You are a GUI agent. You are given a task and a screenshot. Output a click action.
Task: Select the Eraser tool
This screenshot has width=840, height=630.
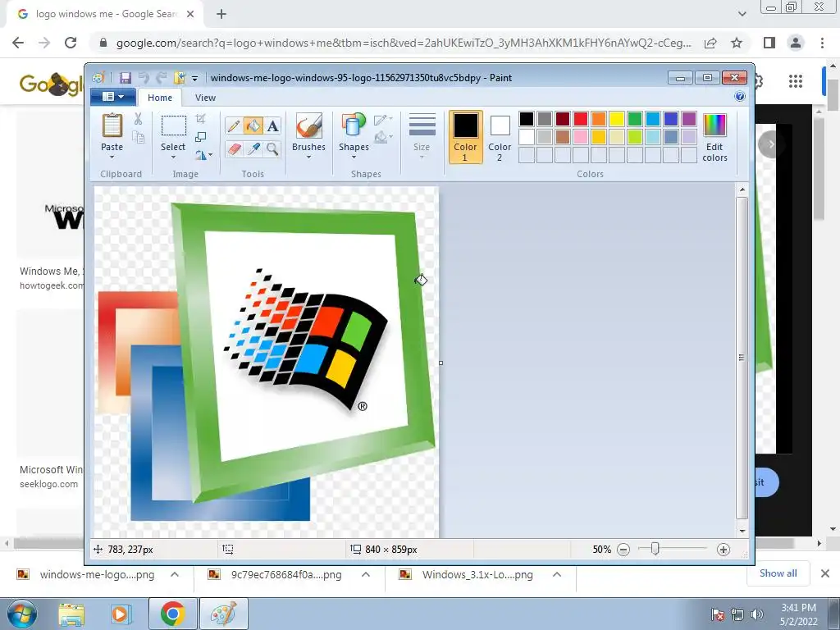tap(234, 149)
